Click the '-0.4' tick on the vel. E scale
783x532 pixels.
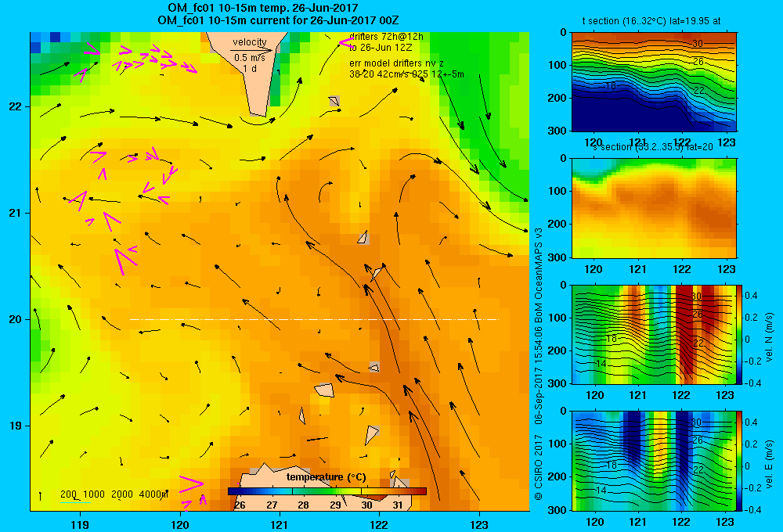[753, 510]
